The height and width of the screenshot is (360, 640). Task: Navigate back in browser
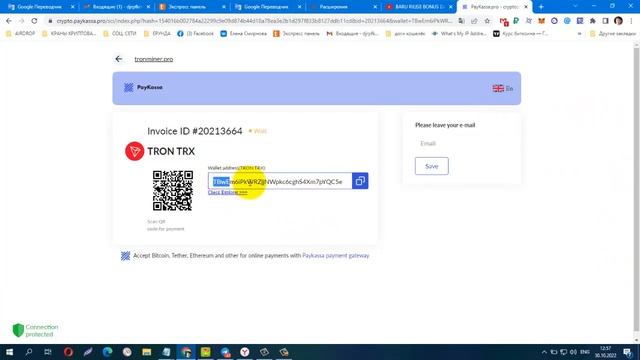point(9,21)
